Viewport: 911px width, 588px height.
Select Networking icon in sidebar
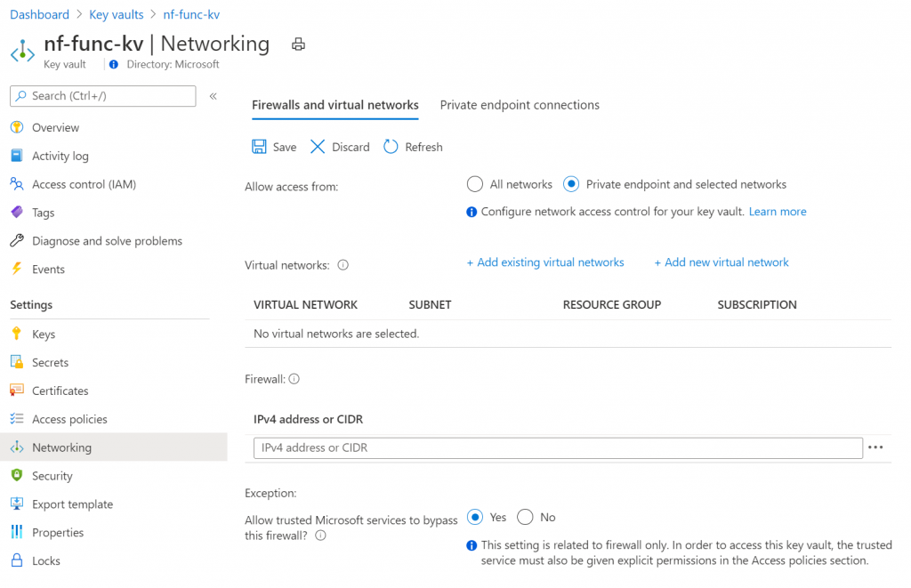coord(17,447)
